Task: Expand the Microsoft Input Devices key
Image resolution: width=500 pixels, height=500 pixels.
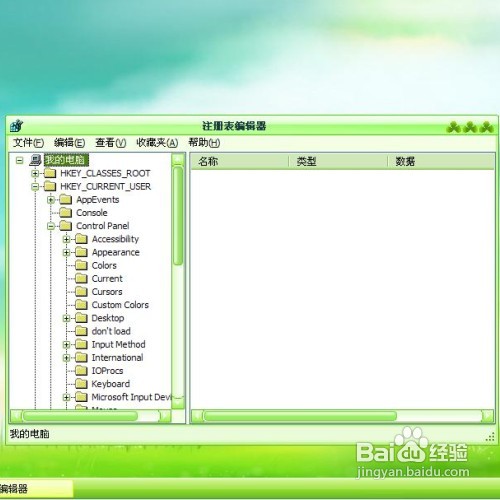Action: point(66,397)
